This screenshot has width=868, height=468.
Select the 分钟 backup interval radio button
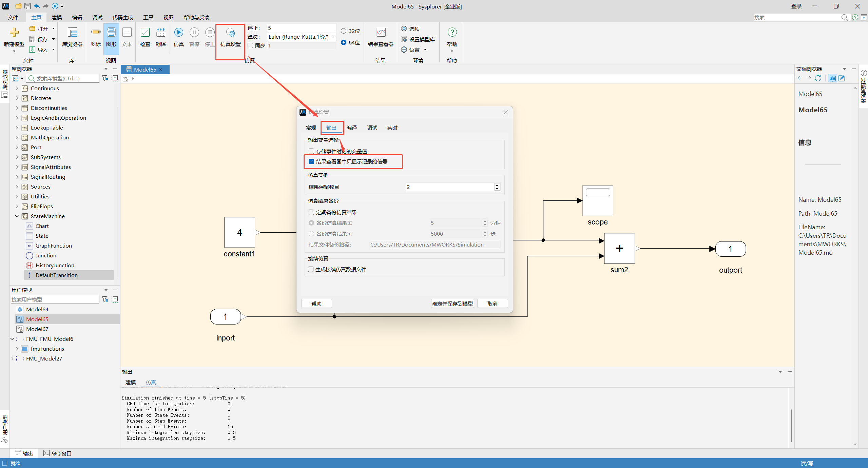coord(311,223)
